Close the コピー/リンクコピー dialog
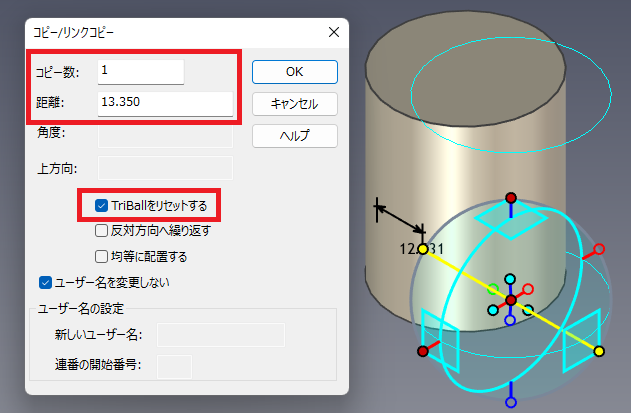Viewport: 631px width, 413px height. click(333, 32)
